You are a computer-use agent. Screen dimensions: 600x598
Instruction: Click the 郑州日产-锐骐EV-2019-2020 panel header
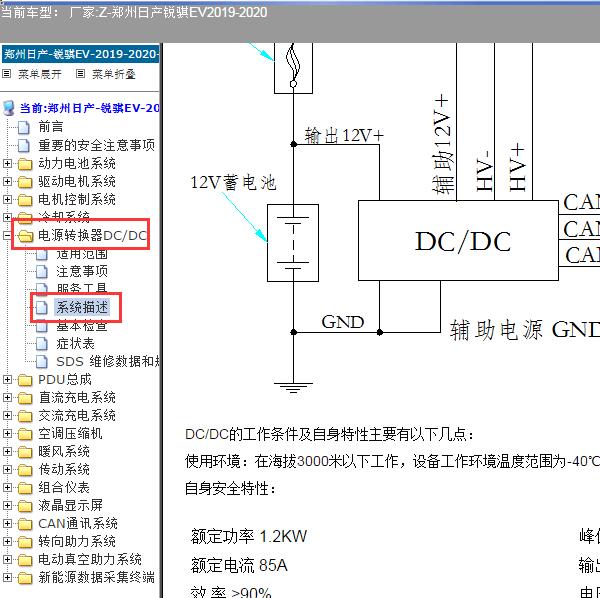[80, 54]
